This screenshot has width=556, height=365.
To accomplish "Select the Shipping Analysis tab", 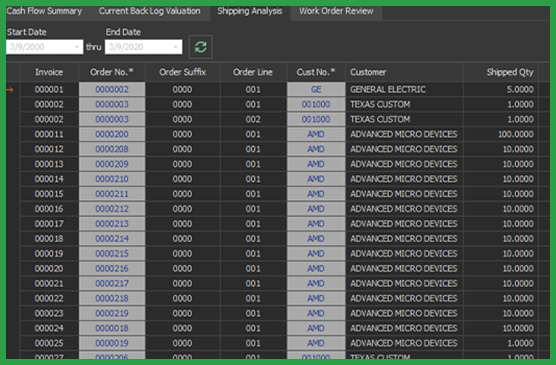I will [250, 11].
